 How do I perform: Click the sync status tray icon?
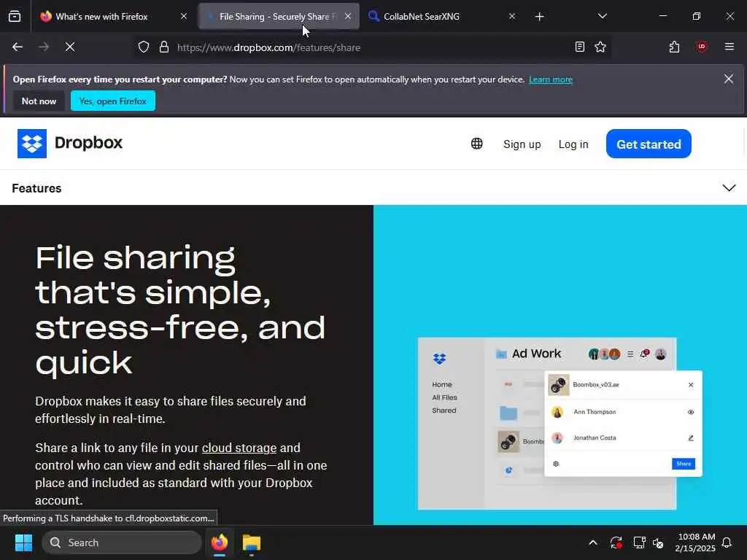(x=616, y=542)
